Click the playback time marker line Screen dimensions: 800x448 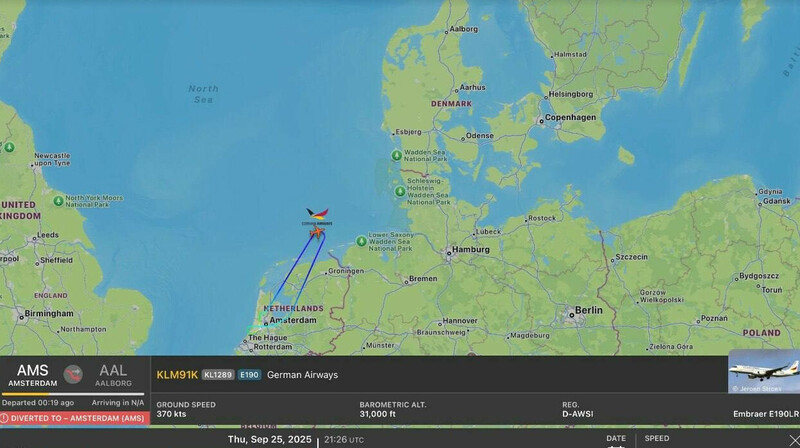318,442
